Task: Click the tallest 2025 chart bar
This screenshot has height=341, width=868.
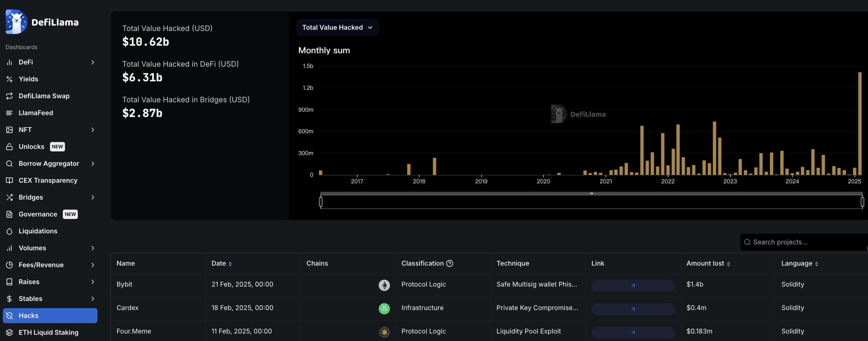Action: pos(860,124)
